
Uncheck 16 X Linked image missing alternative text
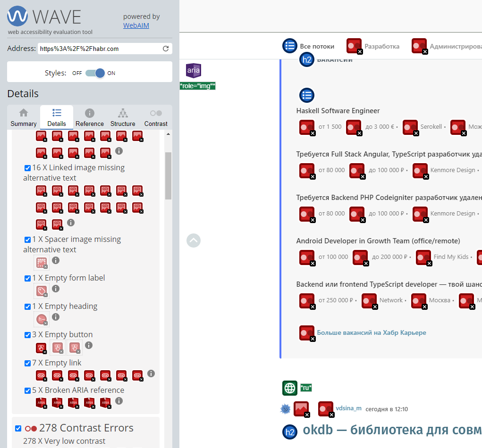(27, 168)
